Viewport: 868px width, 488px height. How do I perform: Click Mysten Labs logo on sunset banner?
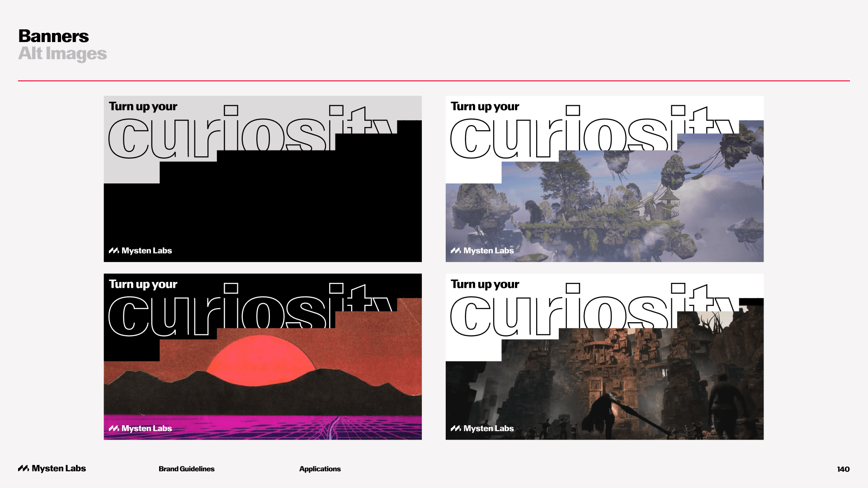[x=140, y=428]
